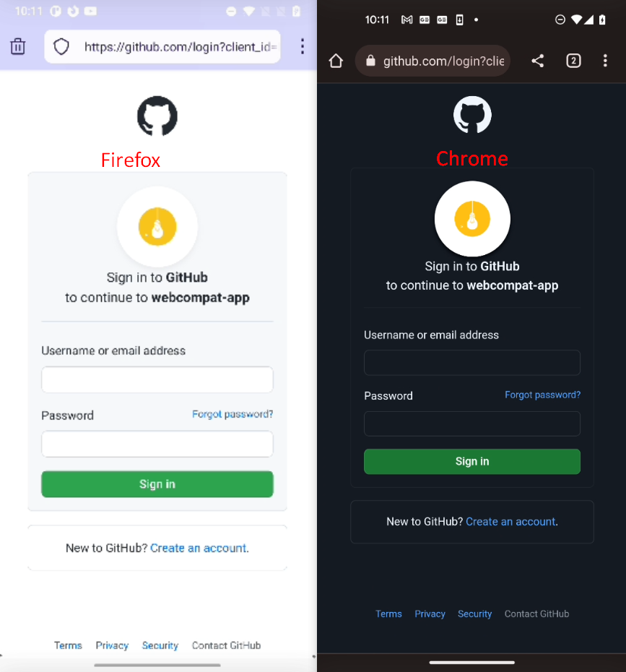This screenshot has height=672, width=626.
Task: Open Chrome's tab switcher showing 2 tabs
Action: [x=573, y=61]
